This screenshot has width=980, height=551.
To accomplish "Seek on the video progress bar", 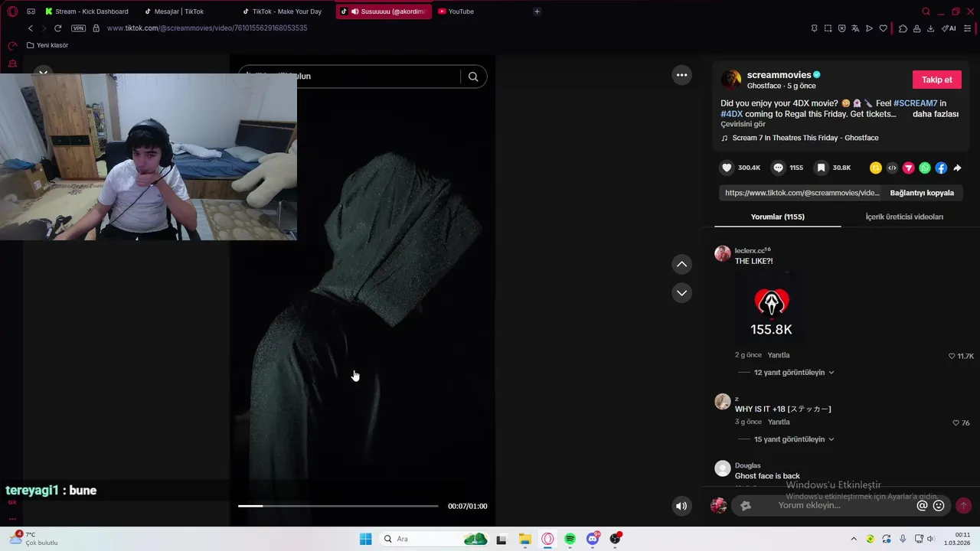I will click(338, 506).
